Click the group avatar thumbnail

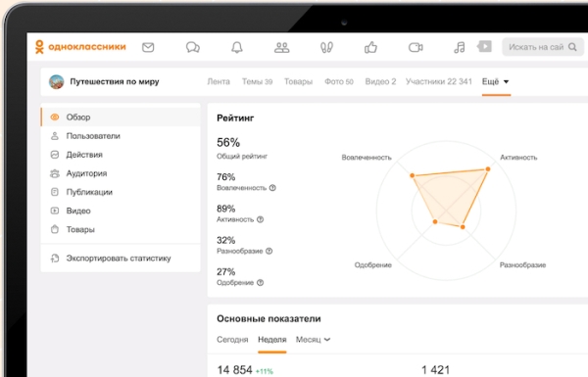pos(56,81)
